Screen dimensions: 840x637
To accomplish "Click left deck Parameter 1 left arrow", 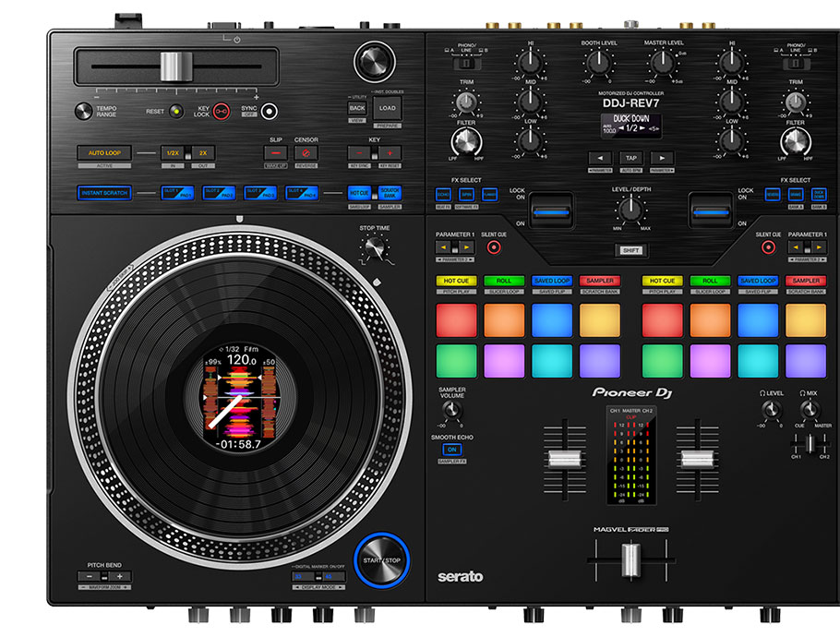I will click(443, 247).
